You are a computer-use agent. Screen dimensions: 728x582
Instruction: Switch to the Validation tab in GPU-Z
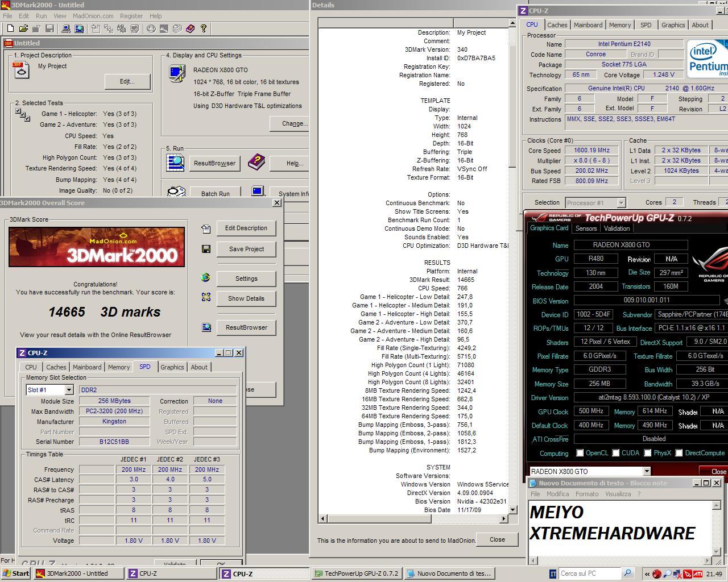[x=617, y=228]
